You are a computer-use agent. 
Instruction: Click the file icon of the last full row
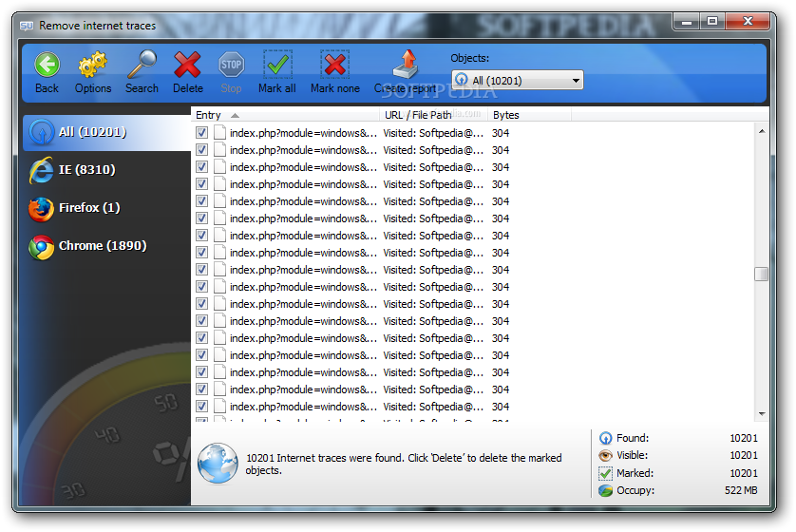pos(219,406)
